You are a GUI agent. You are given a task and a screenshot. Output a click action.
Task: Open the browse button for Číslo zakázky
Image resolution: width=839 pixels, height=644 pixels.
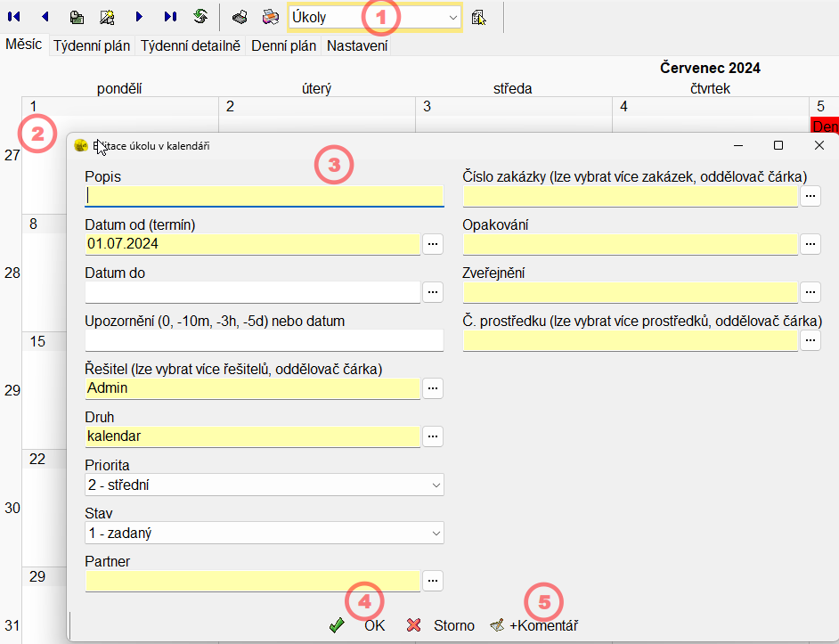[810, 196]
